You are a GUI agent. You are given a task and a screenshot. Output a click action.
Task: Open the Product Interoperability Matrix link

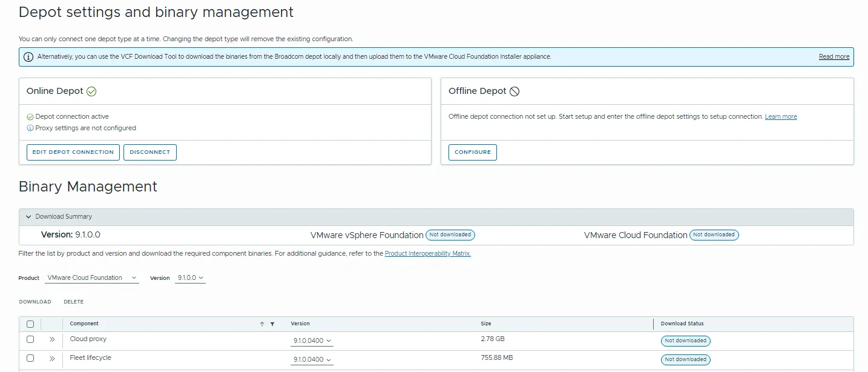click(x=428, y=254)
